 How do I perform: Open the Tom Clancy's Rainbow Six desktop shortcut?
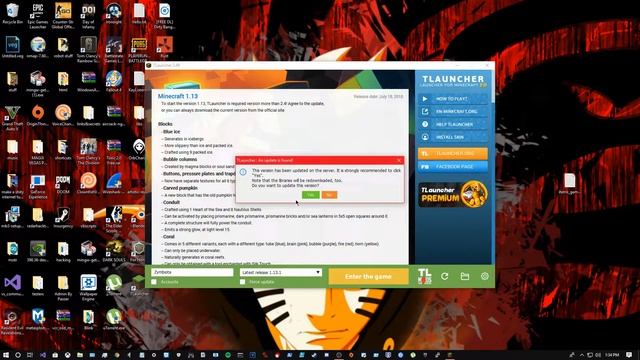tap(88, 50)
